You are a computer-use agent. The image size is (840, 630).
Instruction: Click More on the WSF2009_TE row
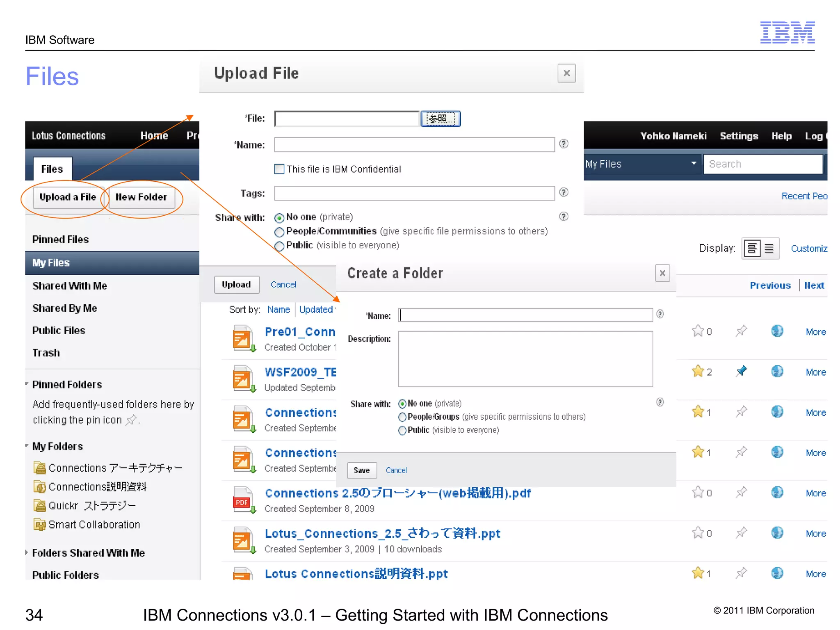816,372
